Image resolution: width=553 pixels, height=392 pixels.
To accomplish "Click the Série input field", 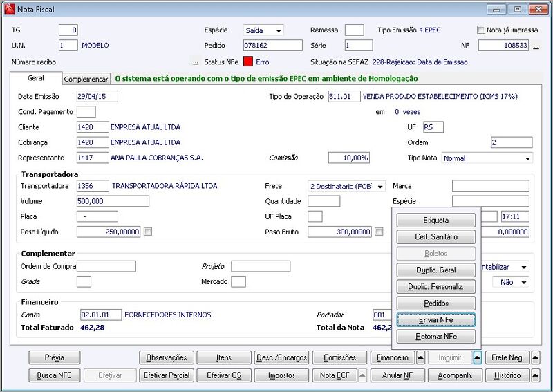I will coord(359,46).
